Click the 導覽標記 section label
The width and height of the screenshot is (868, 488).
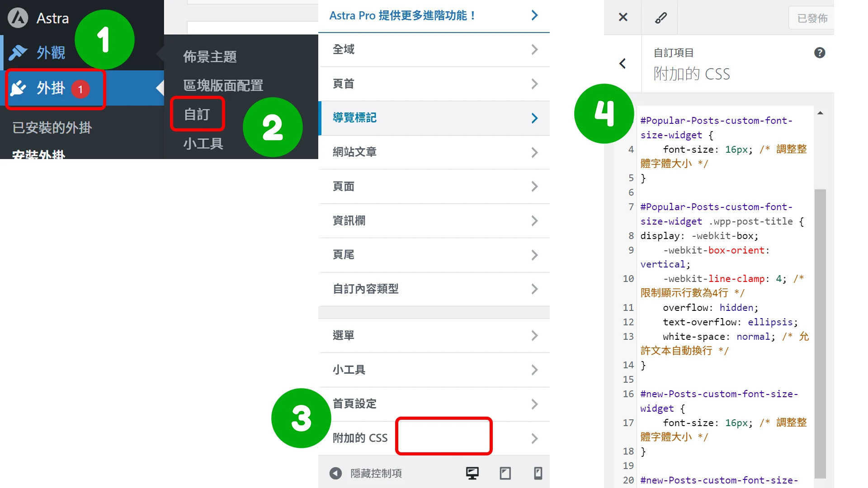point(354,118)
